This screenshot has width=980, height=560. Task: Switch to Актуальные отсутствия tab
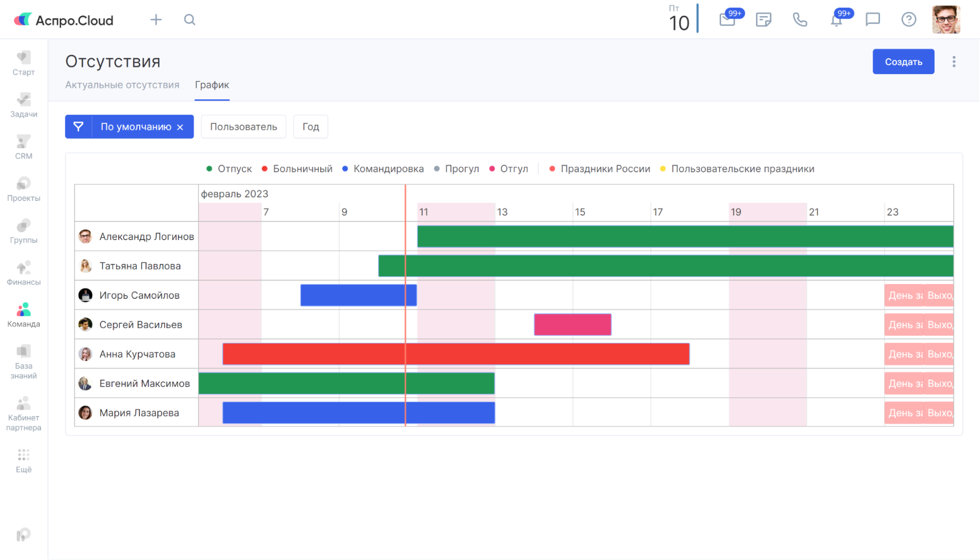[x=122, y=85]
